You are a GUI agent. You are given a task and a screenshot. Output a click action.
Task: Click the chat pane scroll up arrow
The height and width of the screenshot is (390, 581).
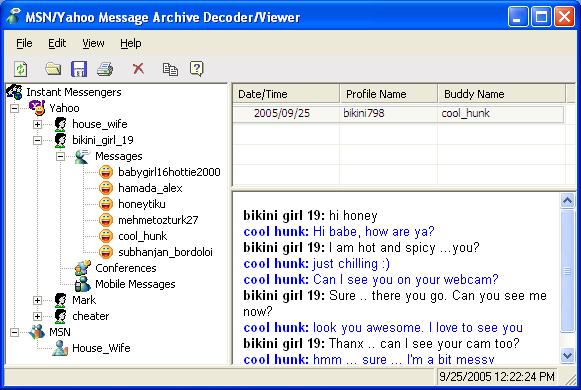pos(567,201)
